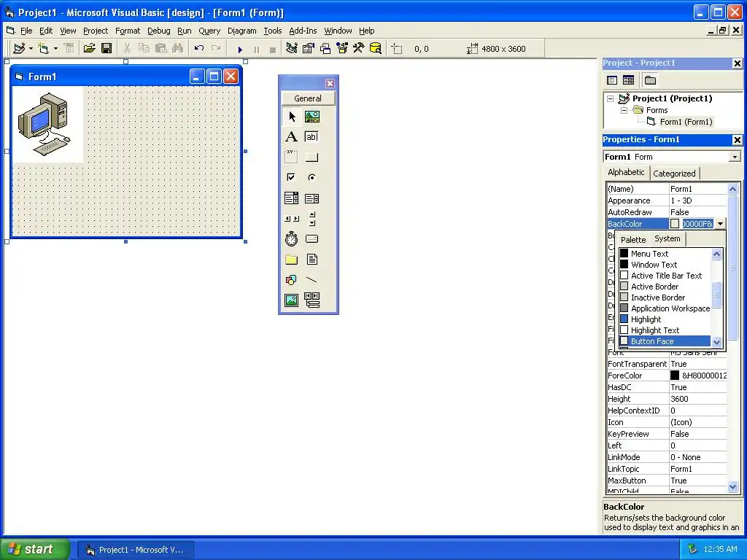Open the Form1 Form object dropdown
Screen dimensions: 747x560
735,157
